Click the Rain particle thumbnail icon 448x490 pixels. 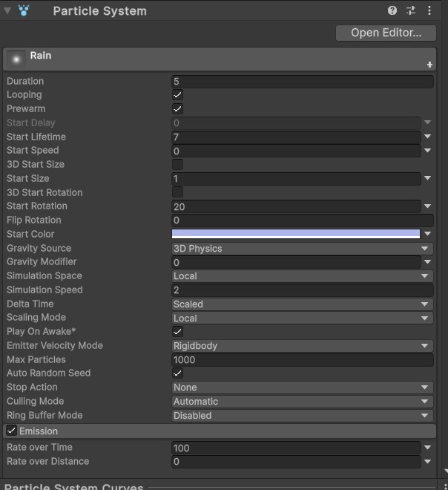16,59
